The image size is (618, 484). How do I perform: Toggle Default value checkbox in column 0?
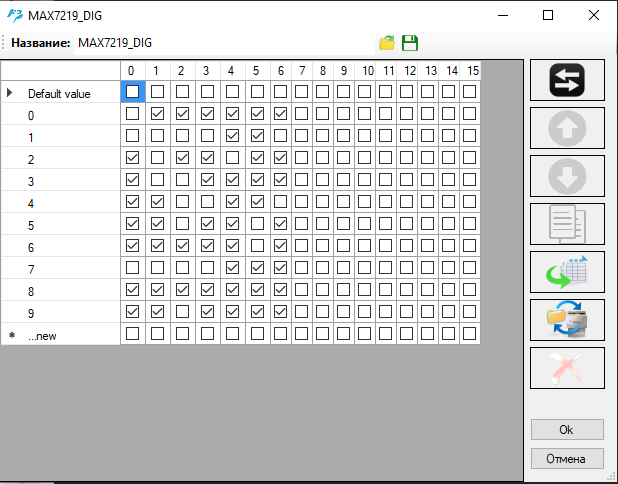[x=132, y=92]
